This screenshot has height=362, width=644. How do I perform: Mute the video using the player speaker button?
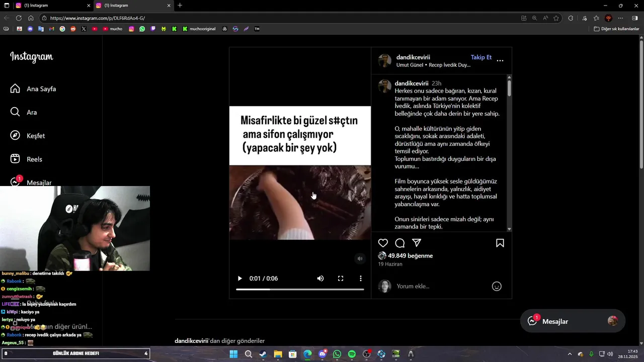pos(320,279)
